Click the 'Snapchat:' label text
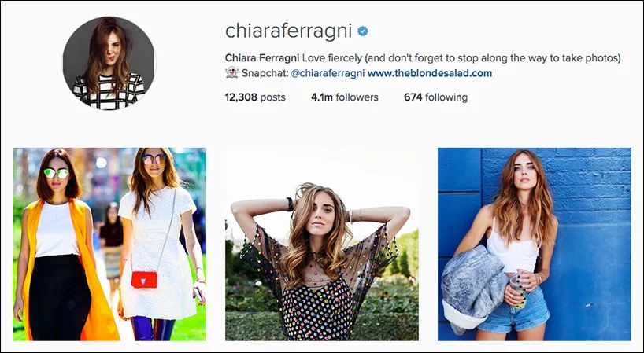Screen dimensions: 644x353 [x=265, y=73]
